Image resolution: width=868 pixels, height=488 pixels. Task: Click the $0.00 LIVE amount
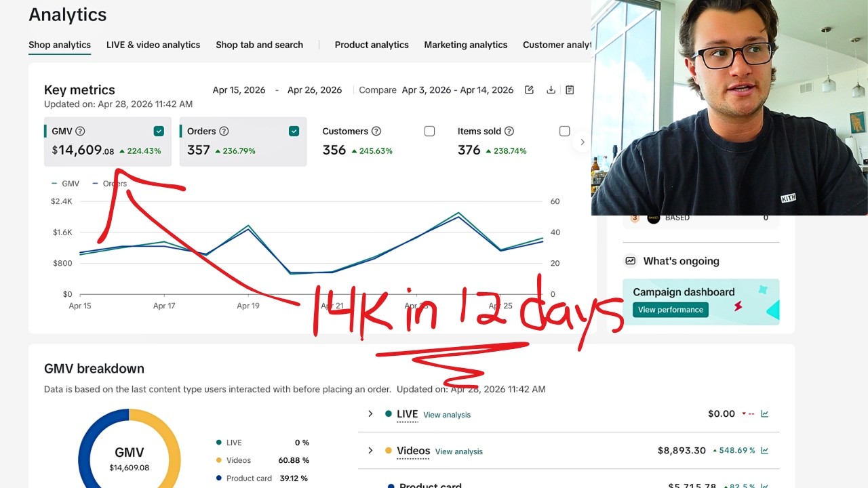(x=721, y=413)
